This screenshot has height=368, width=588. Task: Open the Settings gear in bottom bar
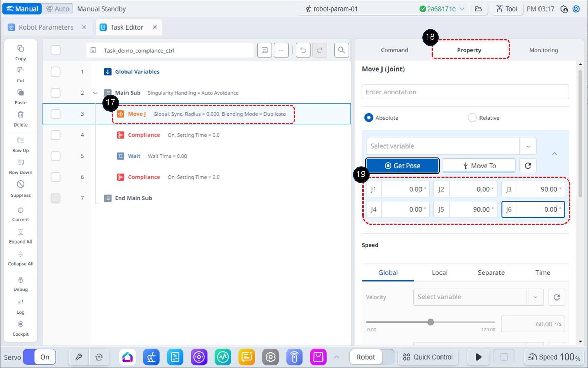[270, 357]
